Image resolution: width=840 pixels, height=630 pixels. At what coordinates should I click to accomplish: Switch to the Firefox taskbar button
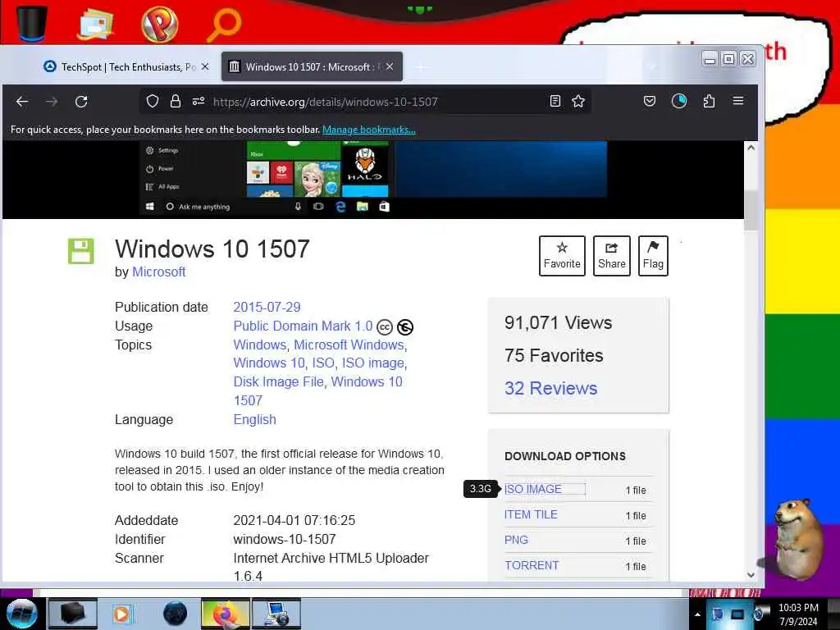point(226,614)
